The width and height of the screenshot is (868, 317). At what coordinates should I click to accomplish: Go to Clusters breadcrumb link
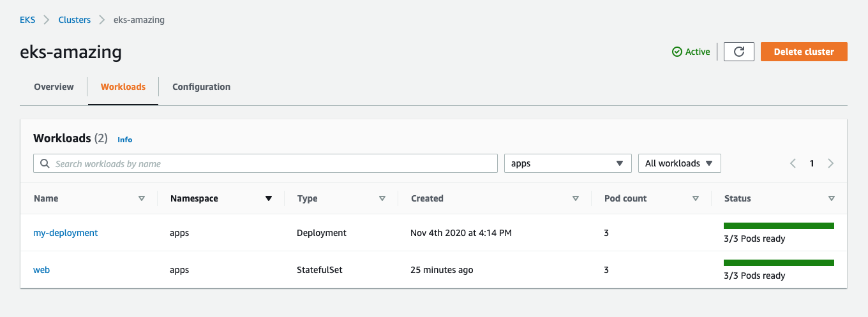(75, 20)
